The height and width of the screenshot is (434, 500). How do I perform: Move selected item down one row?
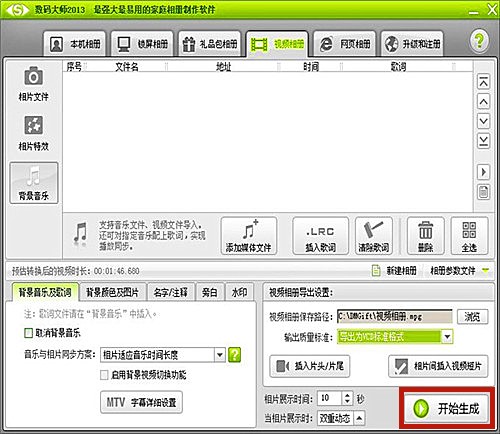click(483, 121)
